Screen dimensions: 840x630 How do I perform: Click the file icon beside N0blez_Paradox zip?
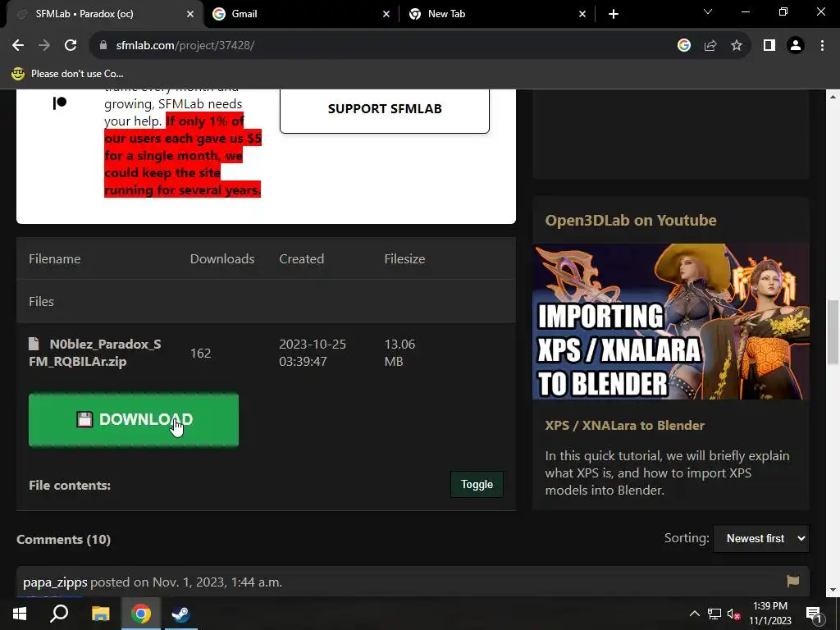coord(34,344)
